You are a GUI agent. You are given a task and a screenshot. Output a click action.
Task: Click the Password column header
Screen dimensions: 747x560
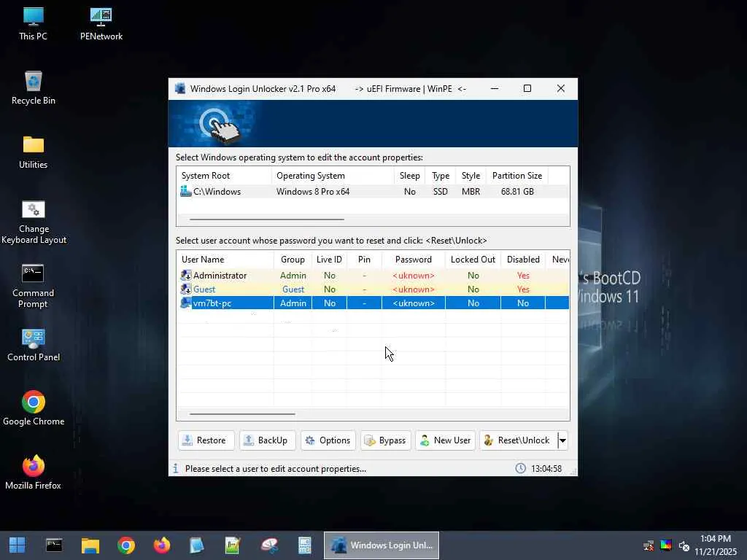click(x=413, y=260)
